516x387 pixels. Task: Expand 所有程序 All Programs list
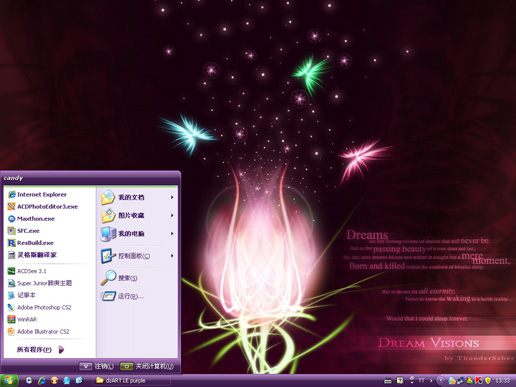pos(40,350)
